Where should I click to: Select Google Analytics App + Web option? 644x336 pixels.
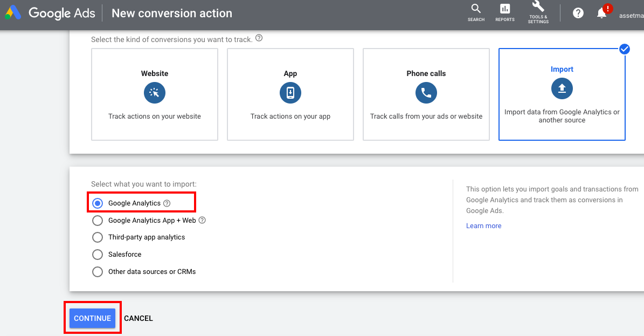(98, 221)
